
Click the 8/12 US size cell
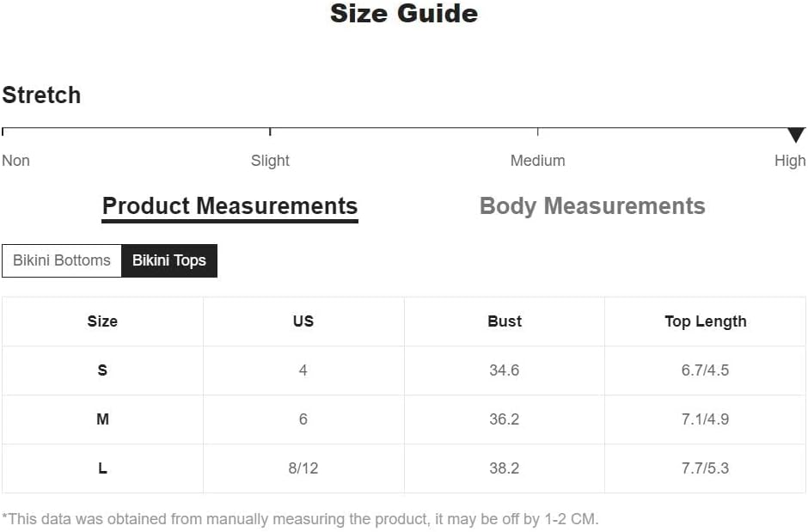click(303, 468)
